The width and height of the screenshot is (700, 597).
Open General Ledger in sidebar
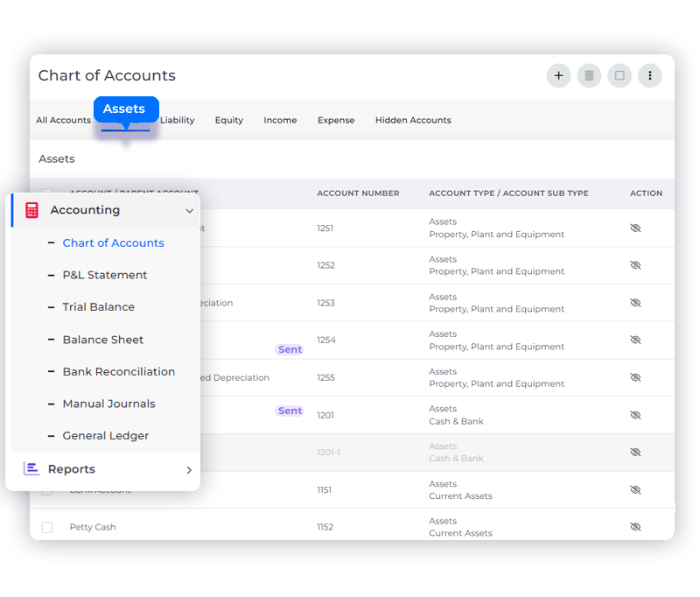click(x=106, y=436)
